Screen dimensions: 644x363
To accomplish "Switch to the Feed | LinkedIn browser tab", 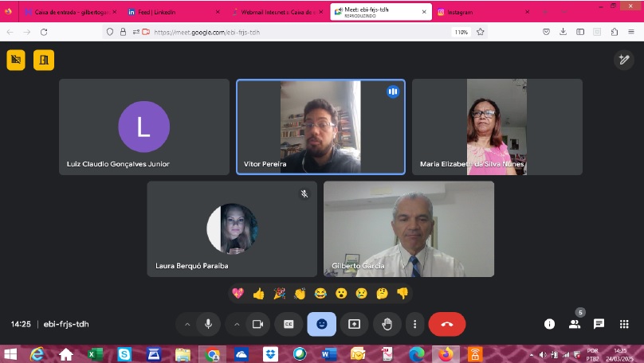I will tap(169, 12).
